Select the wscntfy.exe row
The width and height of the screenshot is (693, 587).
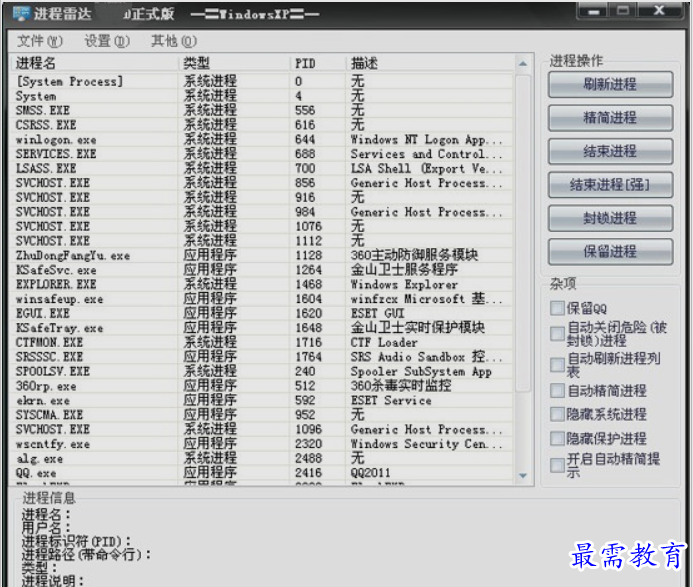coord(262,444)
